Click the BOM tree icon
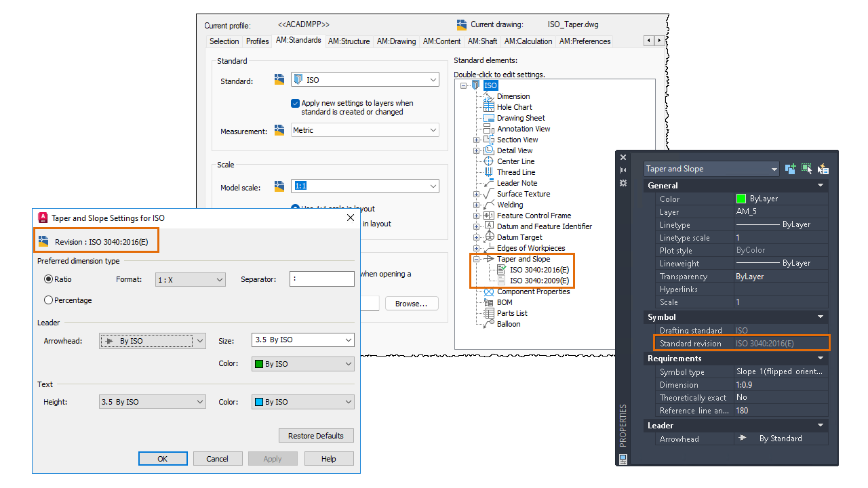The image size is (868, 488). [488, 302]
